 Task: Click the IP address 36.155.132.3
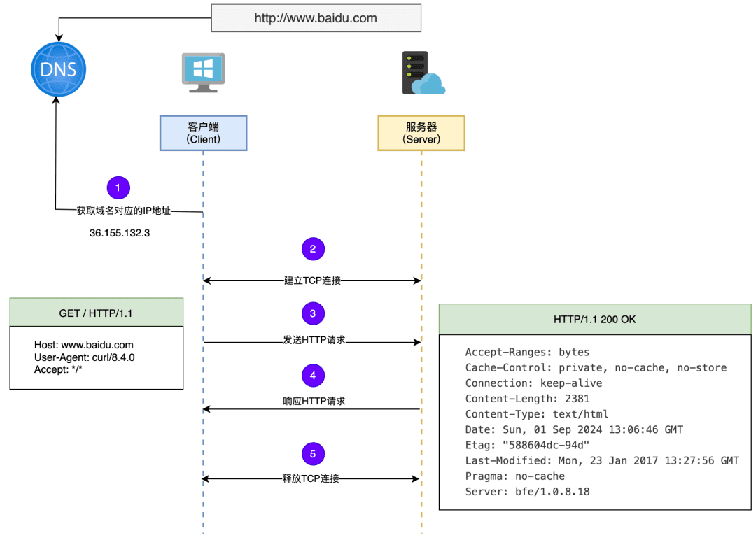120,233
